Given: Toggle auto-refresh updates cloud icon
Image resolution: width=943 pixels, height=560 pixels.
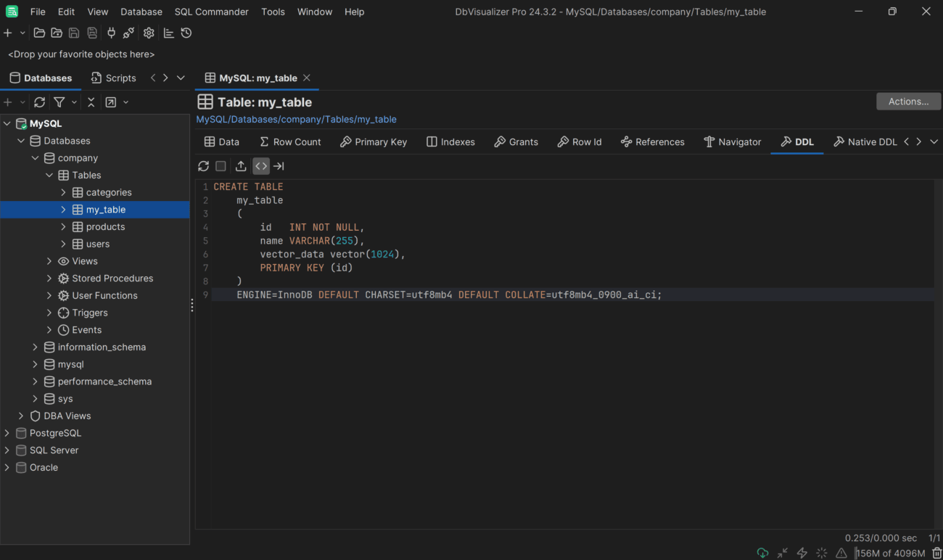Looking at the screenshot, I should [x=762, y=552].
